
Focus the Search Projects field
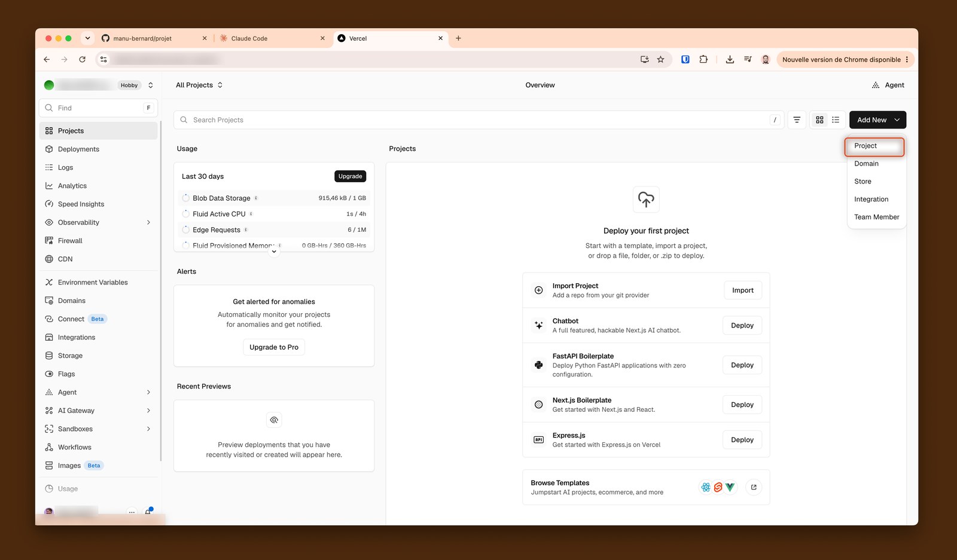(x=478, y=120)
